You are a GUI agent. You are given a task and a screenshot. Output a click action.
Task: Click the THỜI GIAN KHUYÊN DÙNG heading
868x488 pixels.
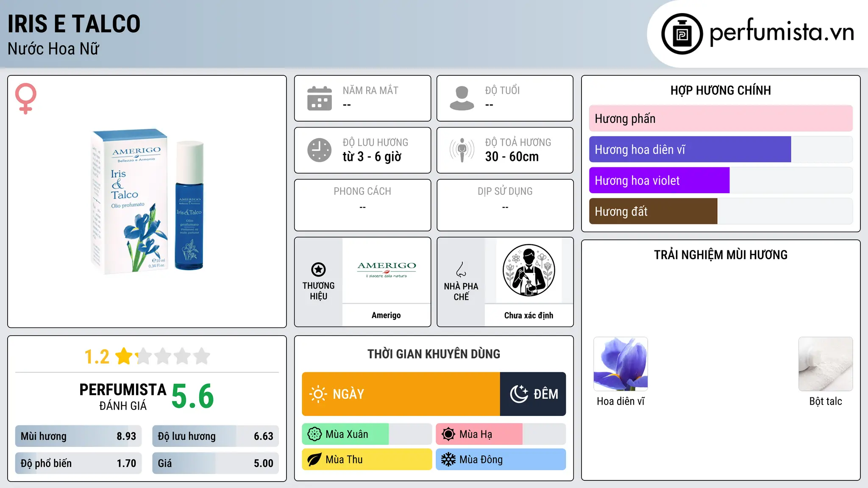(x=434, y=354)
